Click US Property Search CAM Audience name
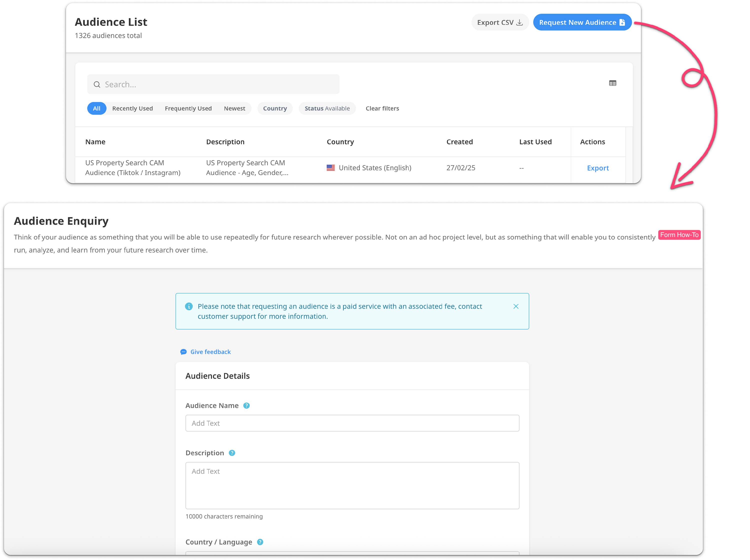Screen dimensions: 750x560 click(132, 168)
